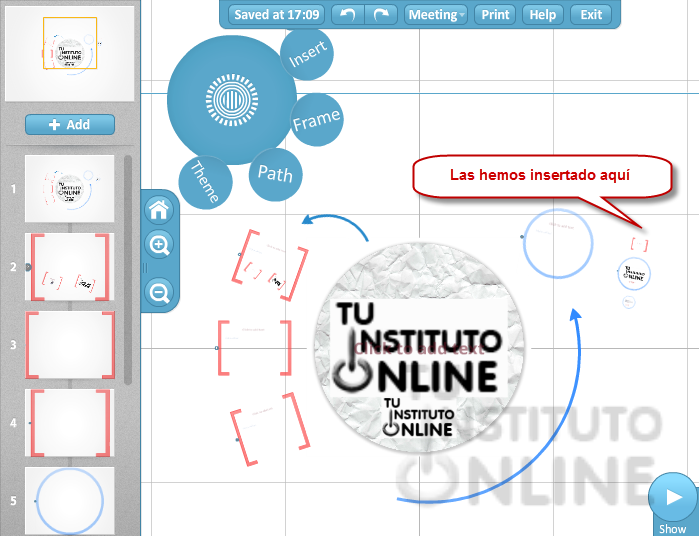The image size is (699, 536).
Task: Open the Meeting dropdown menu
Action: 436,15
